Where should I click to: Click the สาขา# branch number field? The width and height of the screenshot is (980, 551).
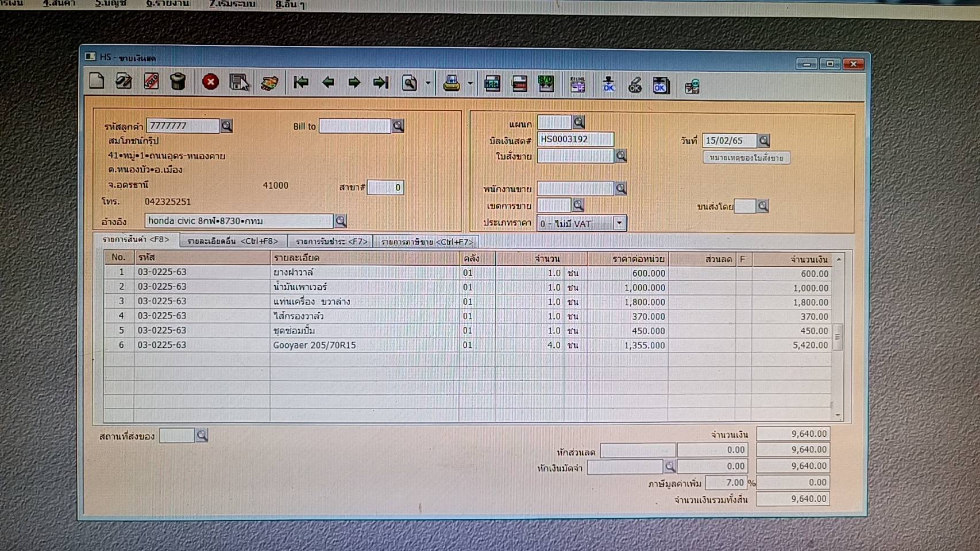(x=385, y=188)
